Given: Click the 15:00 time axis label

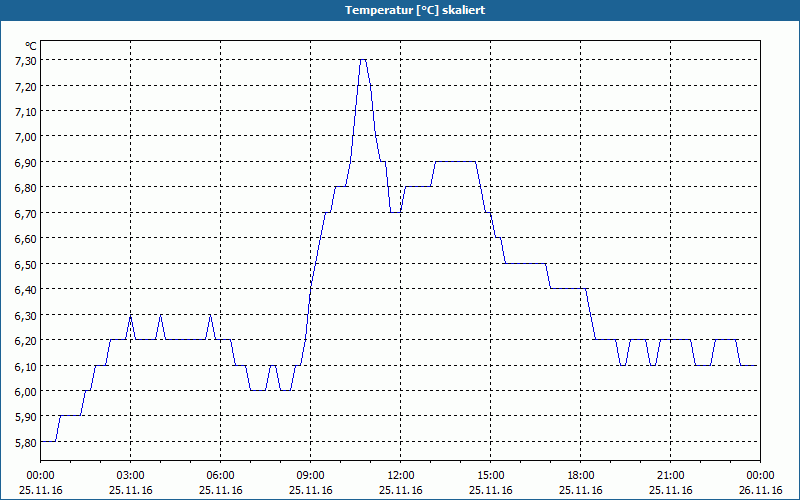Looking at the screenshot, I should [x=491, y=476].
